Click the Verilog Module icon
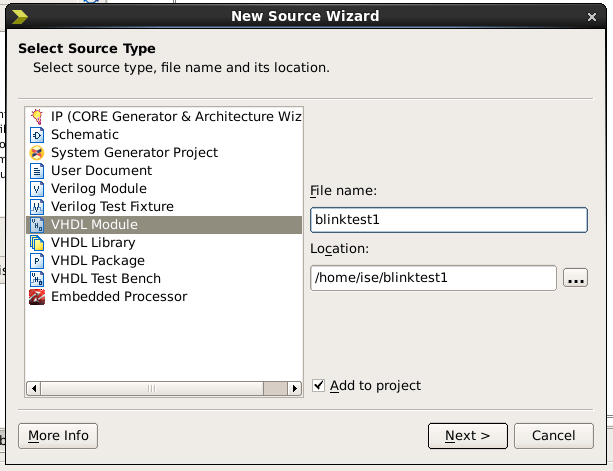 (x=37, y=189)
